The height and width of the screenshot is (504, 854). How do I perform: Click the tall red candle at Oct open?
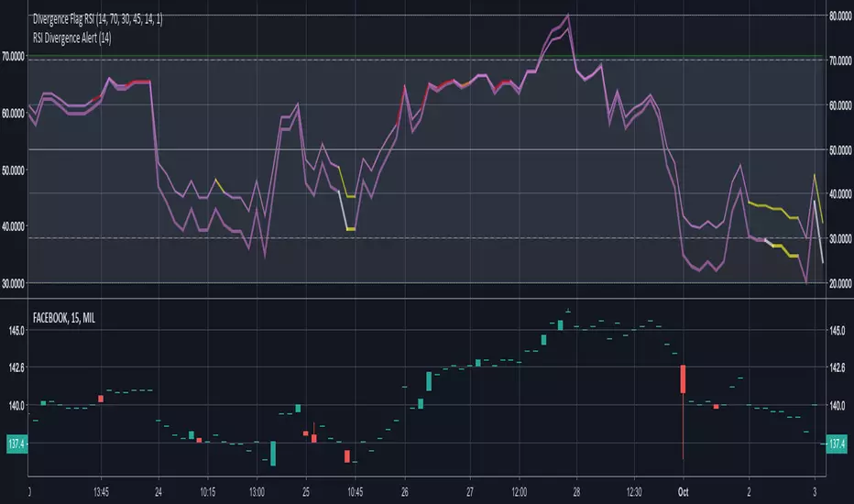point(683,379)
